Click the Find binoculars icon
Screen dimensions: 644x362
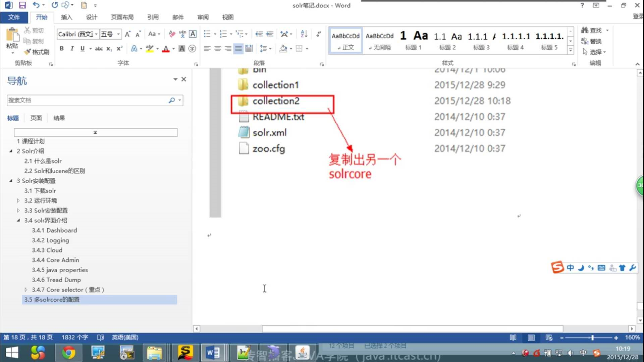tap(585, 30)
